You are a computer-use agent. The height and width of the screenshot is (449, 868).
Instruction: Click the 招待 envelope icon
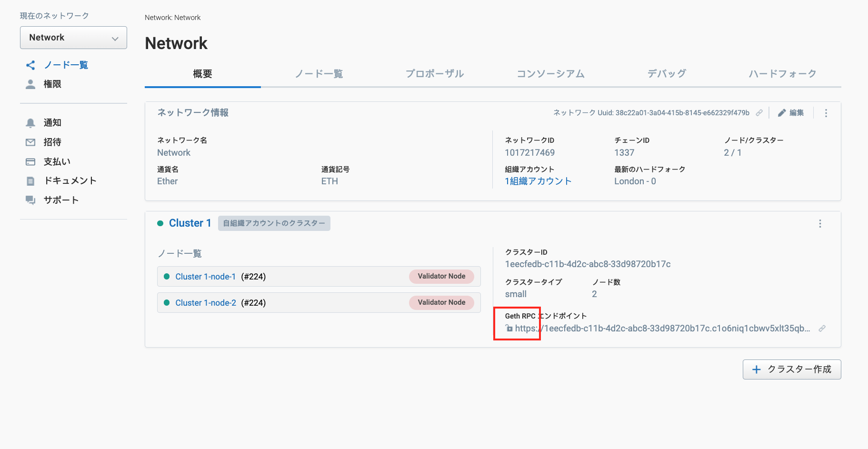click(x=30, y=142)
